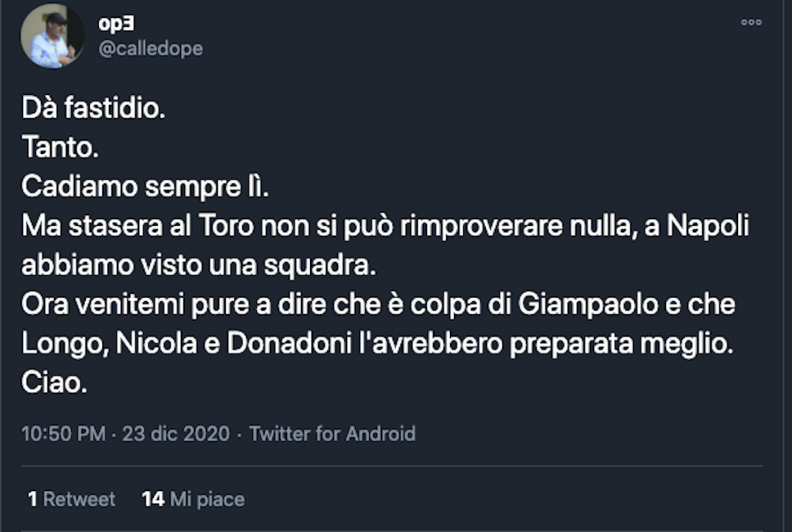This screenshot has width=792, height=532.
Task: Click the closing "Ciao." line
Action: [53, 384]
